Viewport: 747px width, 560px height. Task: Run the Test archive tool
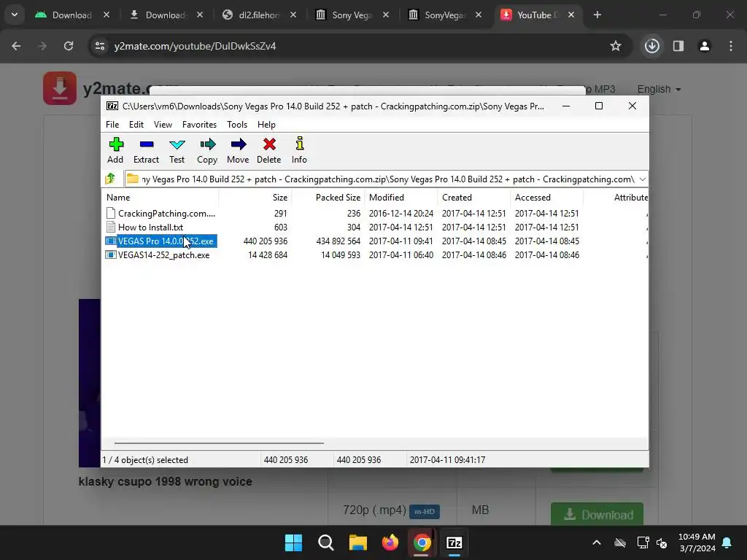coord(177,150)
